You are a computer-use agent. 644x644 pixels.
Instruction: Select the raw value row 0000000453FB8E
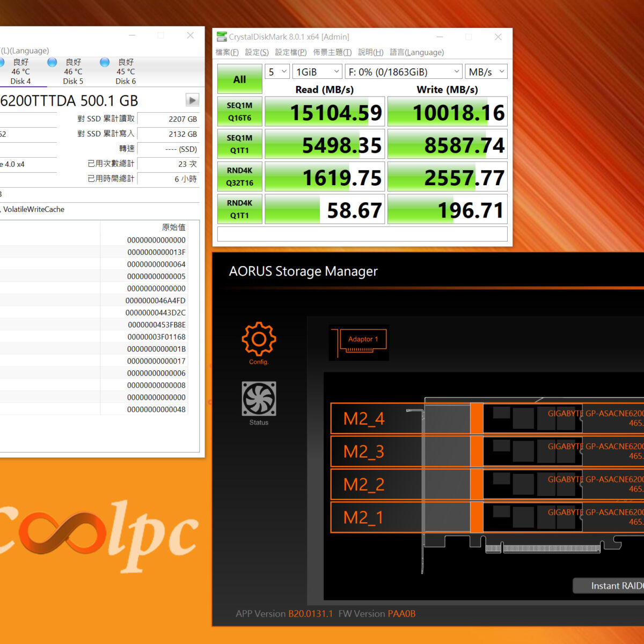point(156,325)
